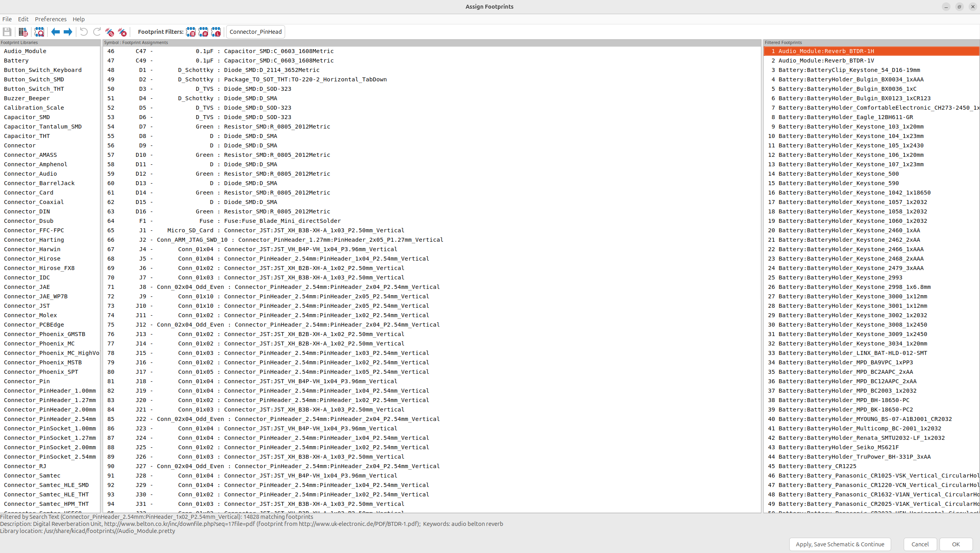Click the undo arrow icon
Viewport: 980px width, 553px height.
[x=84, y=32]
